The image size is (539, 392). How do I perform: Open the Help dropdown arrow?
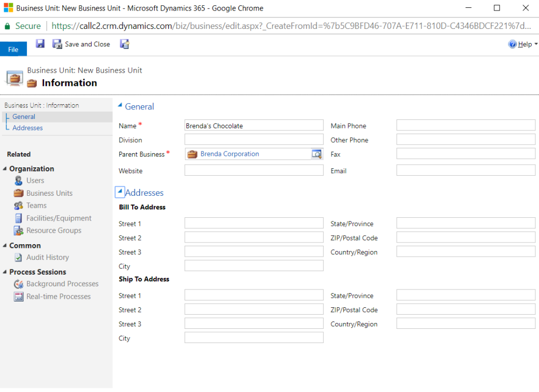pos(536,44)
